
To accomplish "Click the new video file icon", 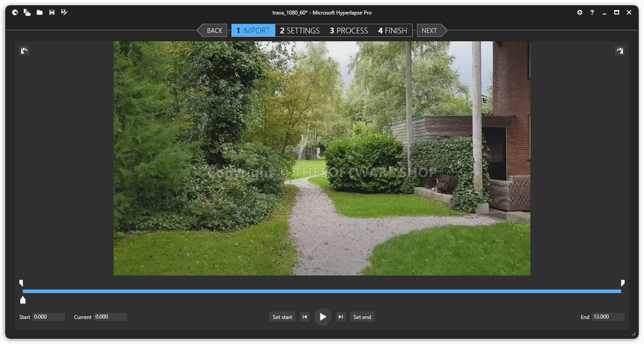I will tap(27, 12).
